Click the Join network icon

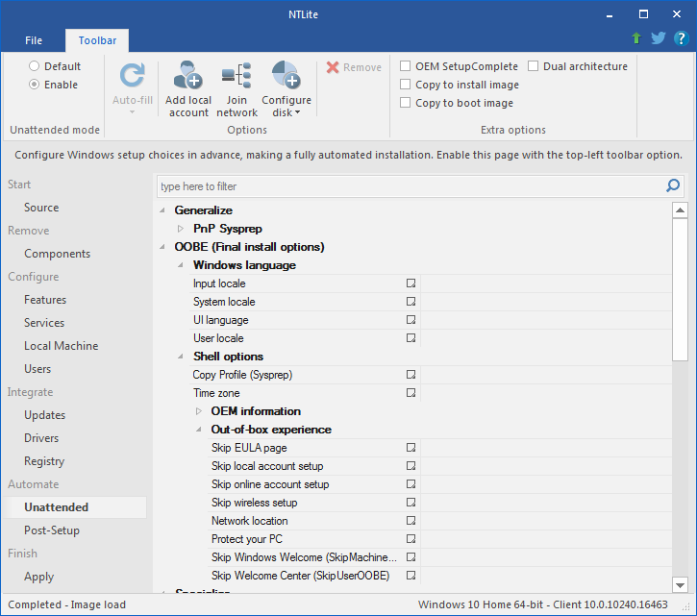pos(236,75)
